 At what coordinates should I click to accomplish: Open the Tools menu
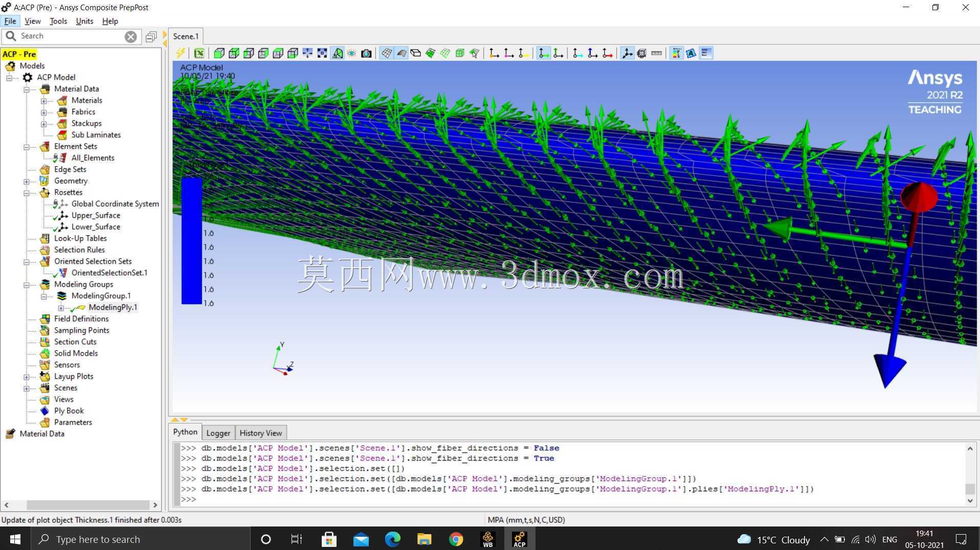58,21
